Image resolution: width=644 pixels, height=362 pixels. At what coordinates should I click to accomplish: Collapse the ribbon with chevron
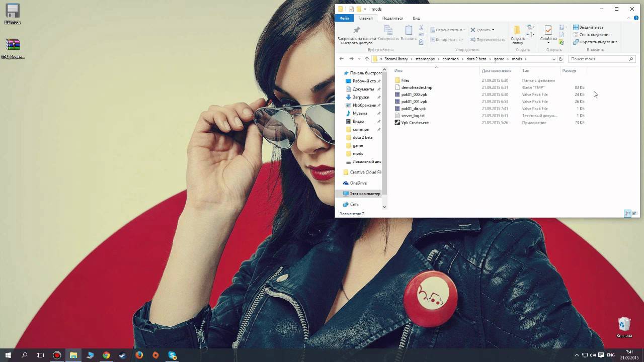[x=629, y=18]
